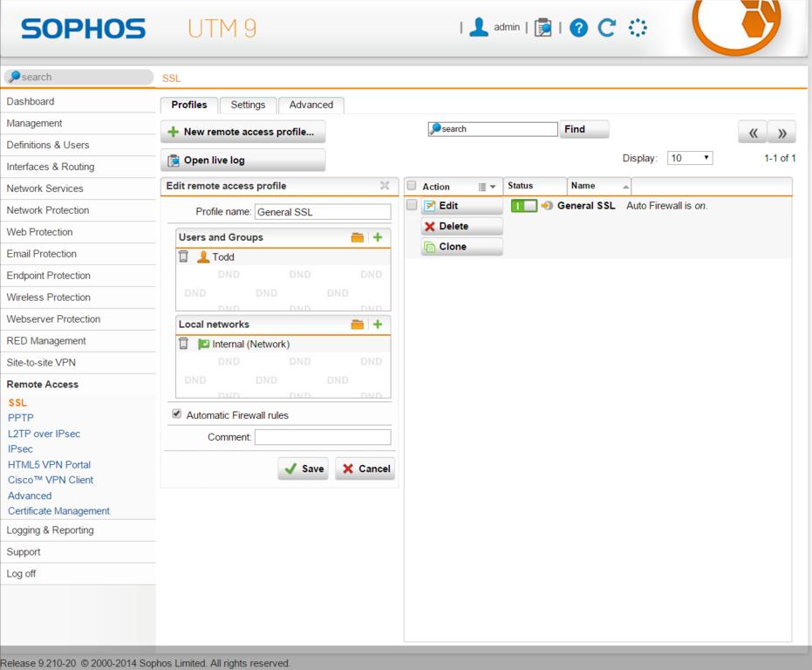Remove Internal (Network) with trash icon

[x=183, y=344]
